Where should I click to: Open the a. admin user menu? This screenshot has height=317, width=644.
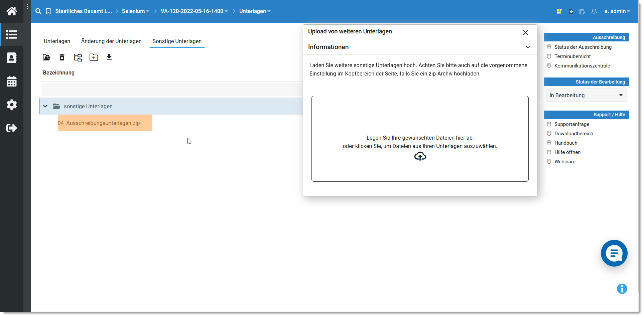[x=617, y=11]
